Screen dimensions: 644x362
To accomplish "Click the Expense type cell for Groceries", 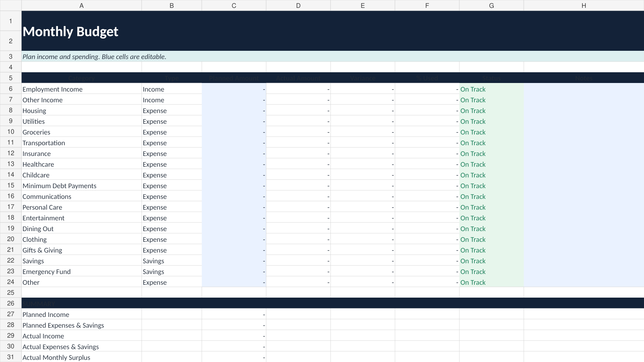I will pos(172,132).
